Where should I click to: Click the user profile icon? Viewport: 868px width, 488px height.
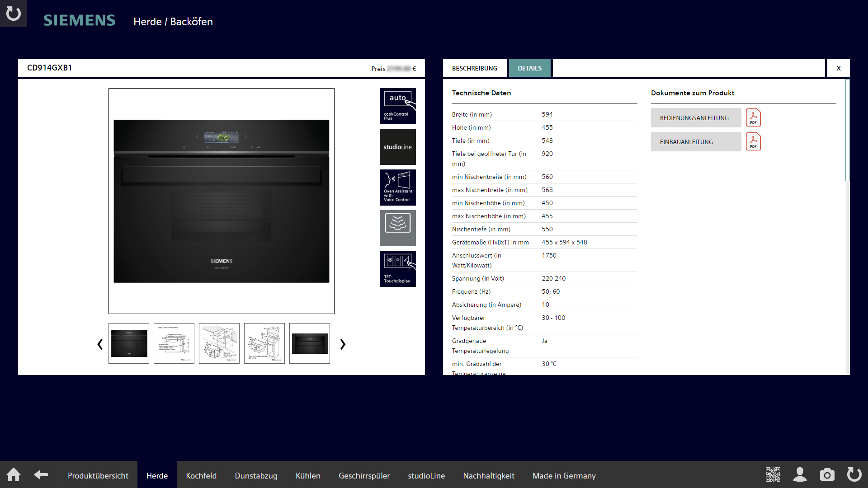(800, 475)
